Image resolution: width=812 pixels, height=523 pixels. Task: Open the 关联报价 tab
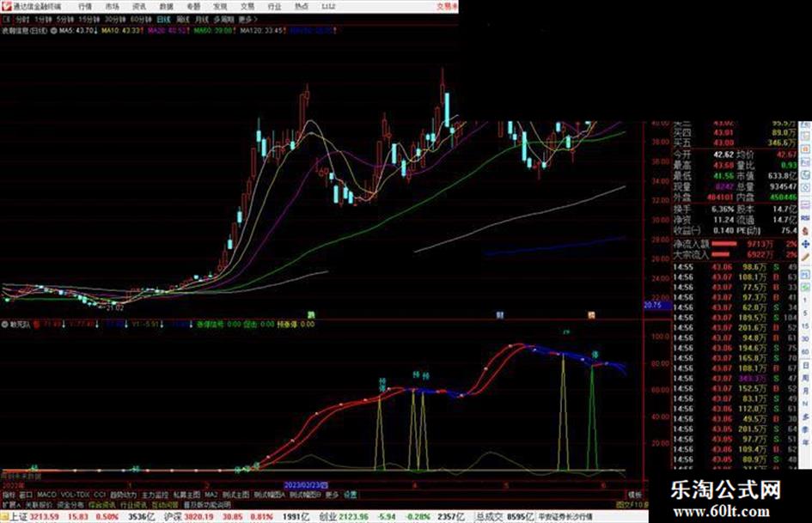(x=39, y=505)
